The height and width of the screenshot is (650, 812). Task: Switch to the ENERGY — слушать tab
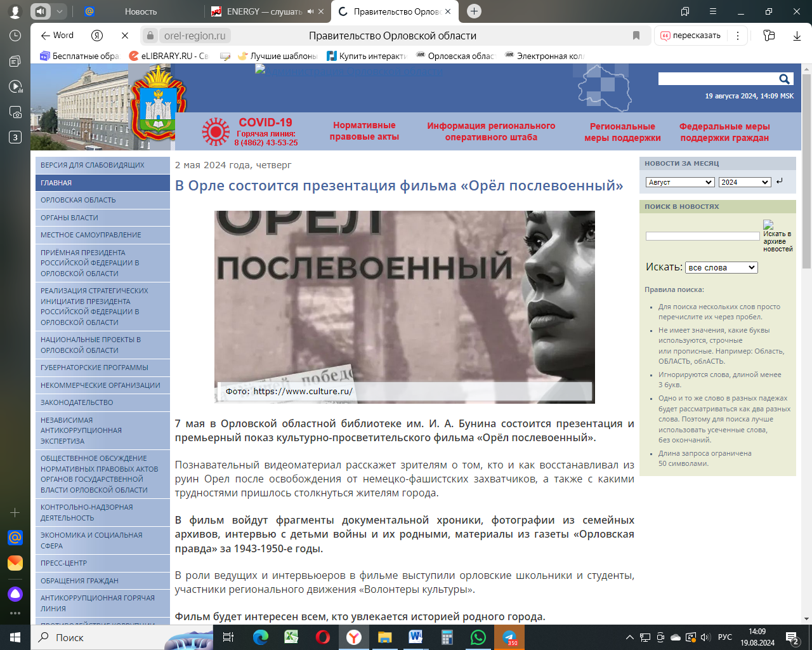(x=263, y=11)
